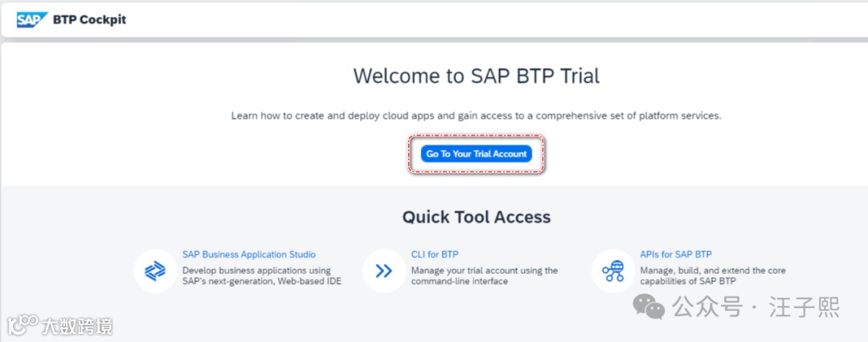Viewport: 868px width, 342px height.
Task: Click the WeChat watermark icon
Action: click(x=649, y=306)
